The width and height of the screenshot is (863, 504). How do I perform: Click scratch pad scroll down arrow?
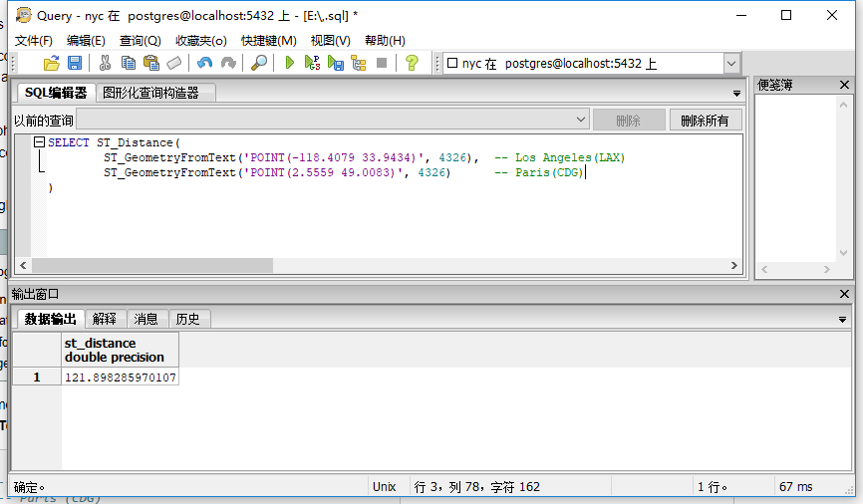(x=843, y=253)
